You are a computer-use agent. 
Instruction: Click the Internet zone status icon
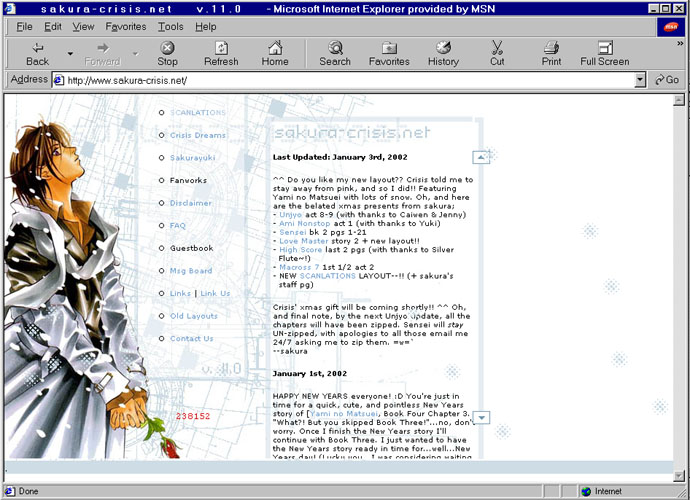pos(586,491)
